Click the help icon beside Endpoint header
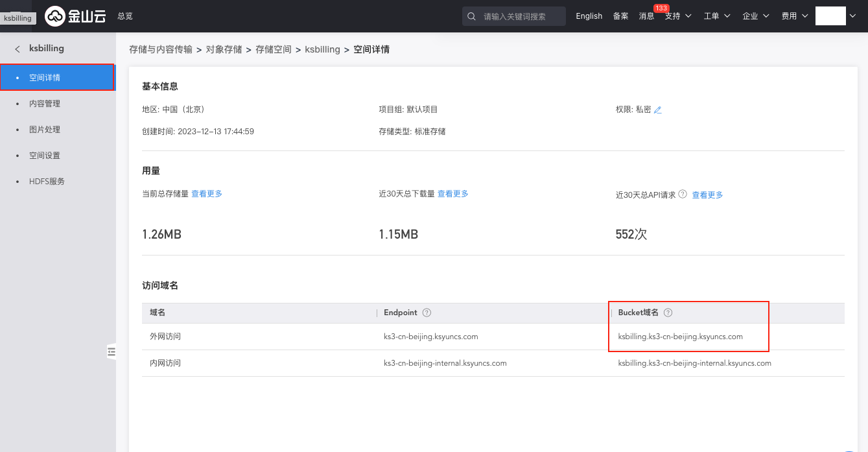 tap(427, 313)
